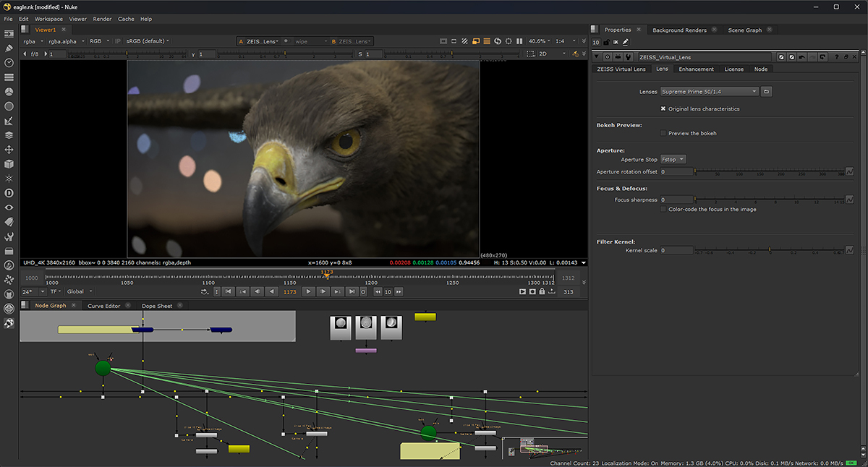The image size is (868, 467).
Task: Click the folder icon beside Lenses dropdown
Action: click(767, 92)
